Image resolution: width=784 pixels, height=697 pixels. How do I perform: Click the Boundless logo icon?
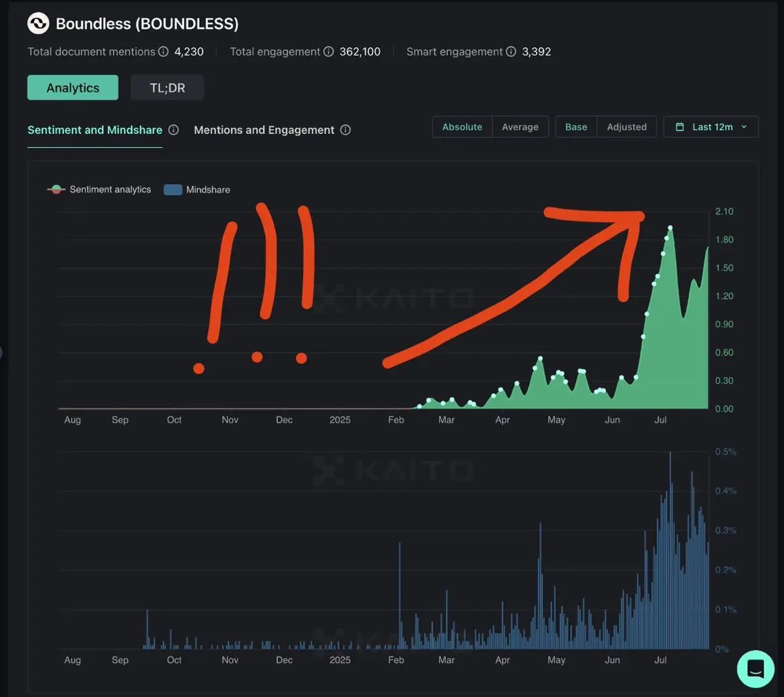coord(38,24)
